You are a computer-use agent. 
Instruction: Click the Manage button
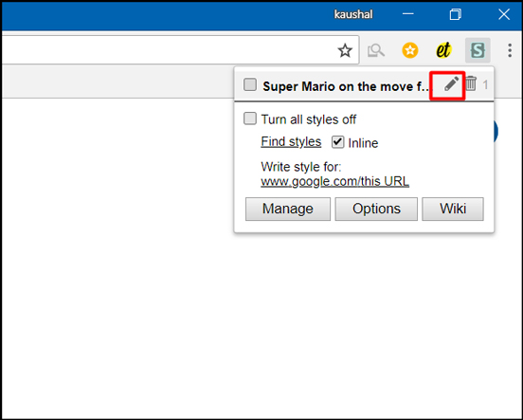288,209
